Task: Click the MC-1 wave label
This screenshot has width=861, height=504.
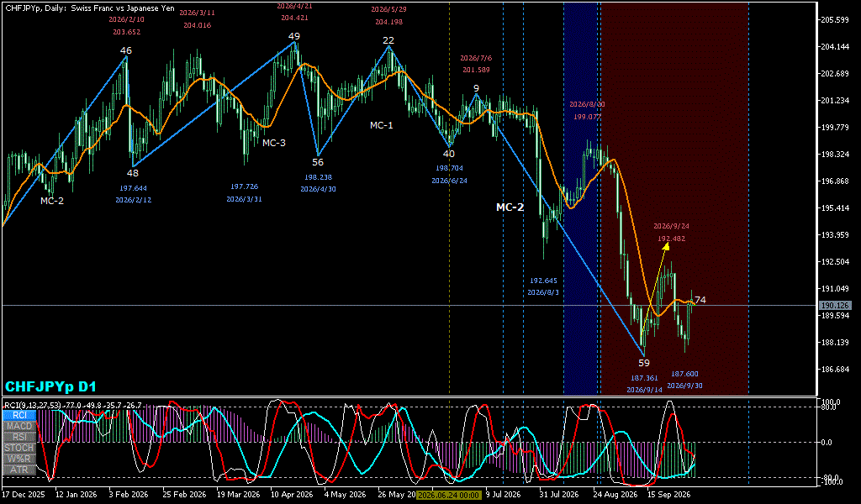Action: click(381, 126)
